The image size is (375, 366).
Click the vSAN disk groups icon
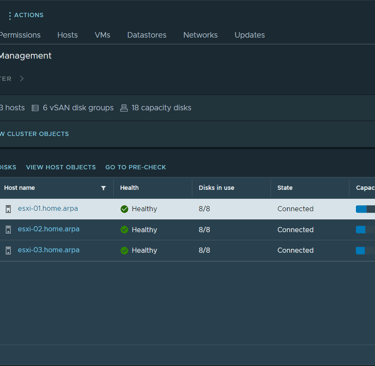[x=35, y=108]
